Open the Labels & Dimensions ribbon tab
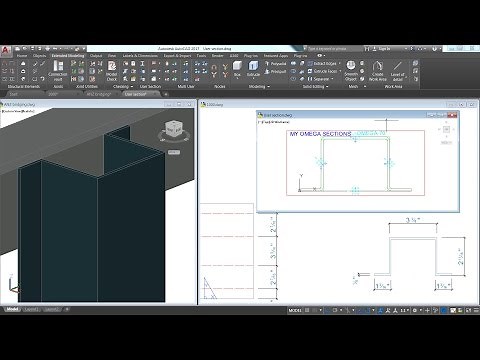 pyautogui.click(x=140, y=56)
